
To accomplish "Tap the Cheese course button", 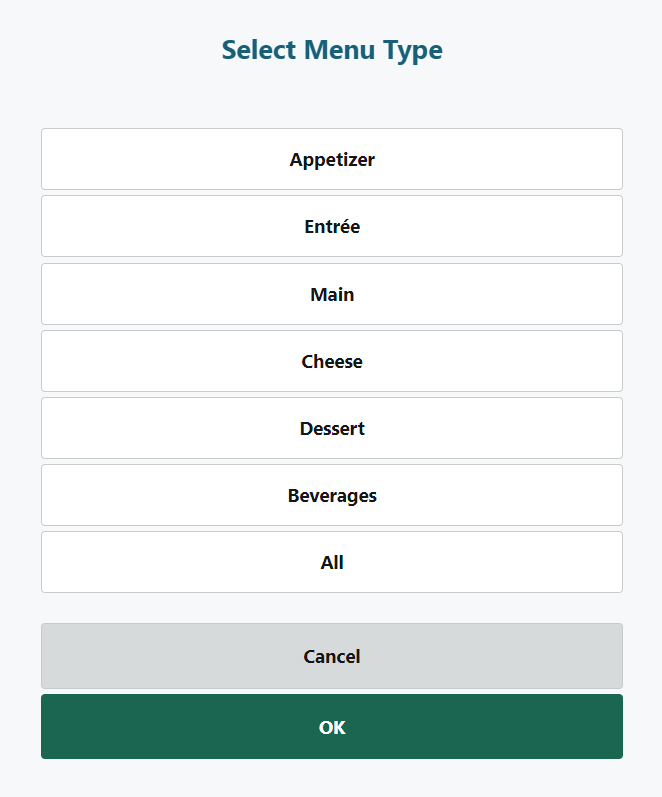I will (332, 361).
